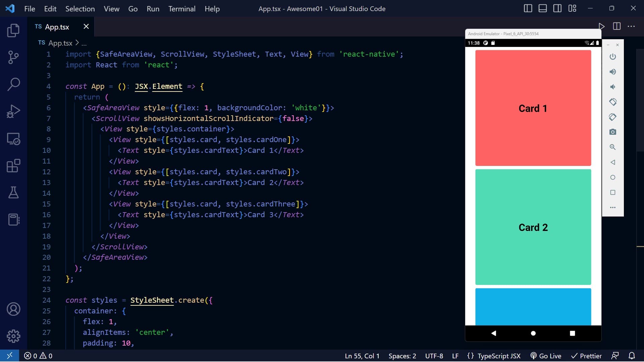Toggle the secondary sidebar layout button
This screenshot has width=644, height=362.
[x=557, y=8]
